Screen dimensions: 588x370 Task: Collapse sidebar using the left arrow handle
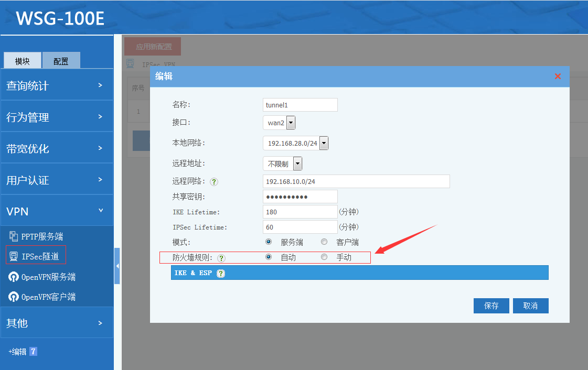coord(117,266)
